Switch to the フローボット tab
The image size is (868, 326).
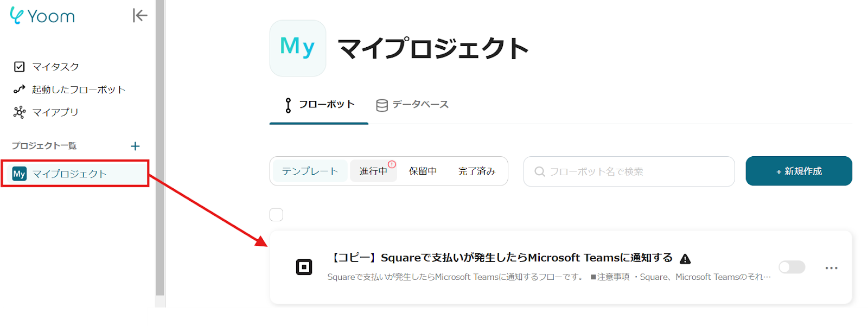pos(319,105)
